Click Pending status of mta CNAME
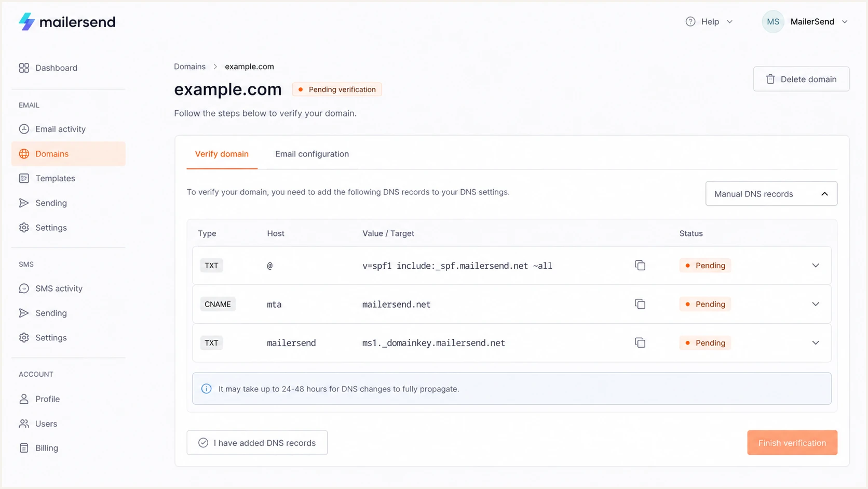The image size is (868, 489). coord(705,304)
